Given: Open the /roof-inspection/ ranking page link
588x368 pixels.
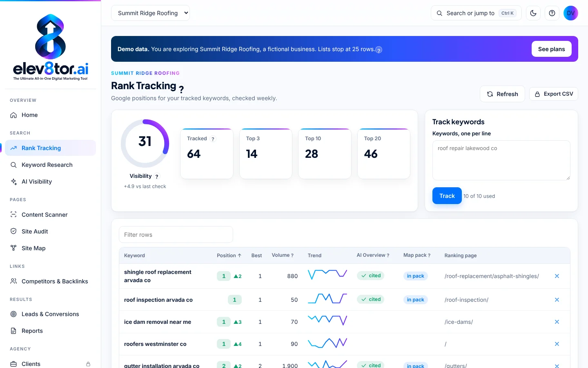Looking at the screenshot, I should click(x=466, y=300).
